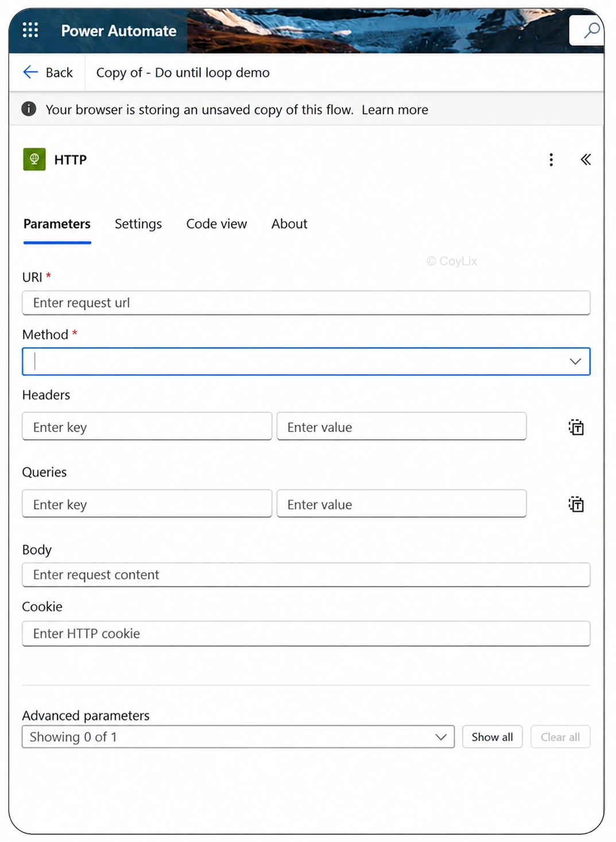
Task: Select the Parameters tab
Action: 57,224
